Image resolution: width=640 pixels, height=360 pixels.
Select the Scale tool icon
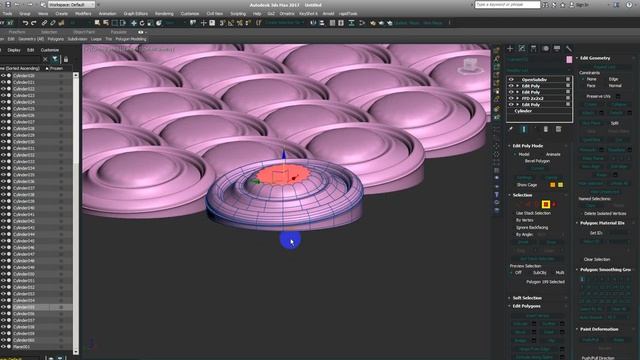[x=150, y=23]
